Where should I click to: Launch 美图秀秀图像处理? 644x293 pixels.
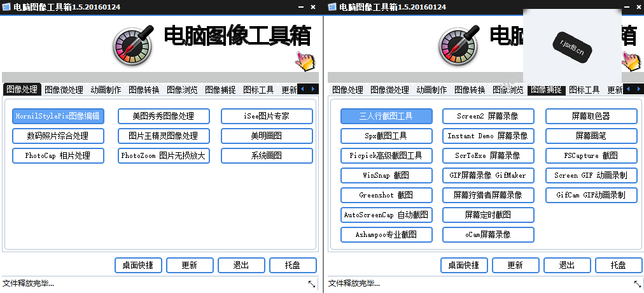tap(164, 117)
